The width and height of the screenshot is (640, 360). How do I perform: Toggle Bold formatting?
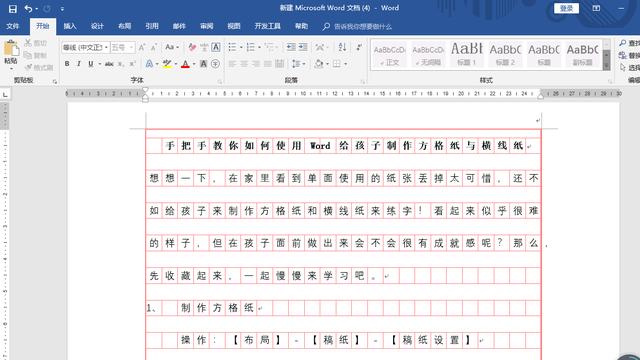click(67, 64)
